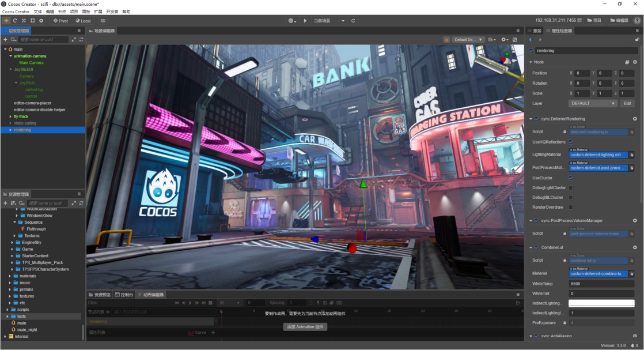The image size is (644, 350).
Task: Click the help question mark icon
Action: click(637, 21)
